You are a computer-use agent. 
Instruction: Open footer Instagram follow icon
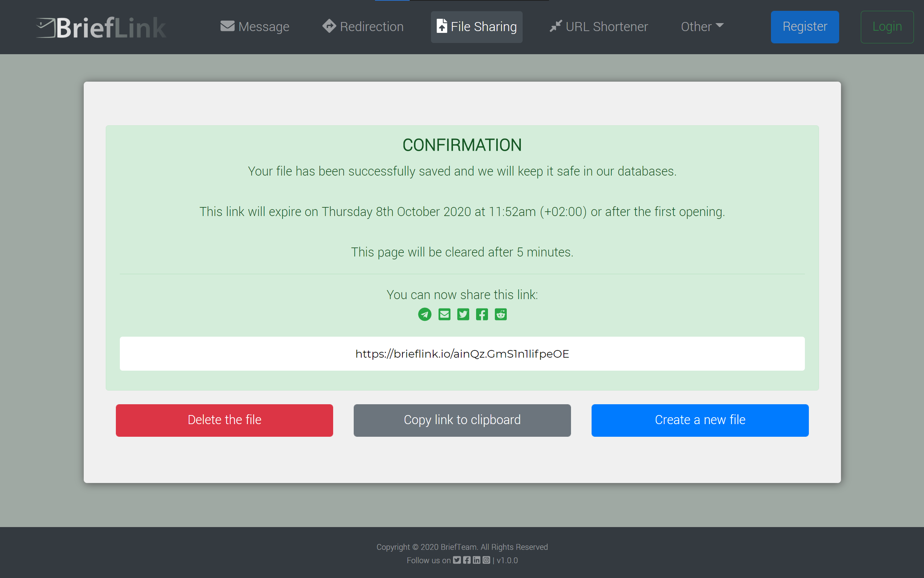[x=486, y=560]
